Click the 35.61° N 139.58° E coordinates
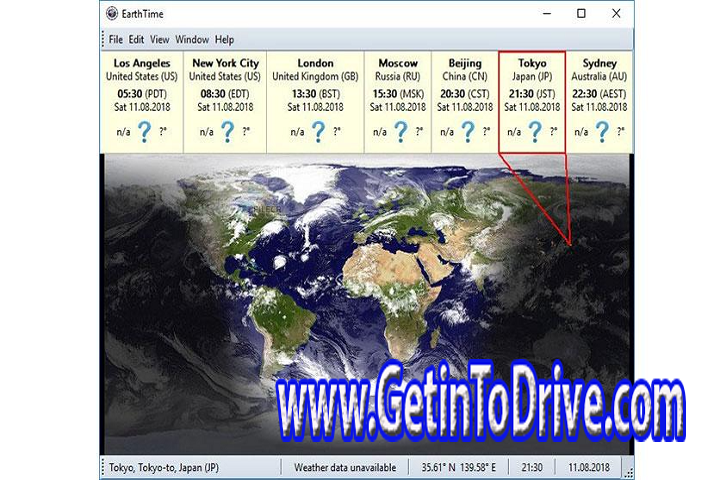720x480 pixels. pos(459,468)
